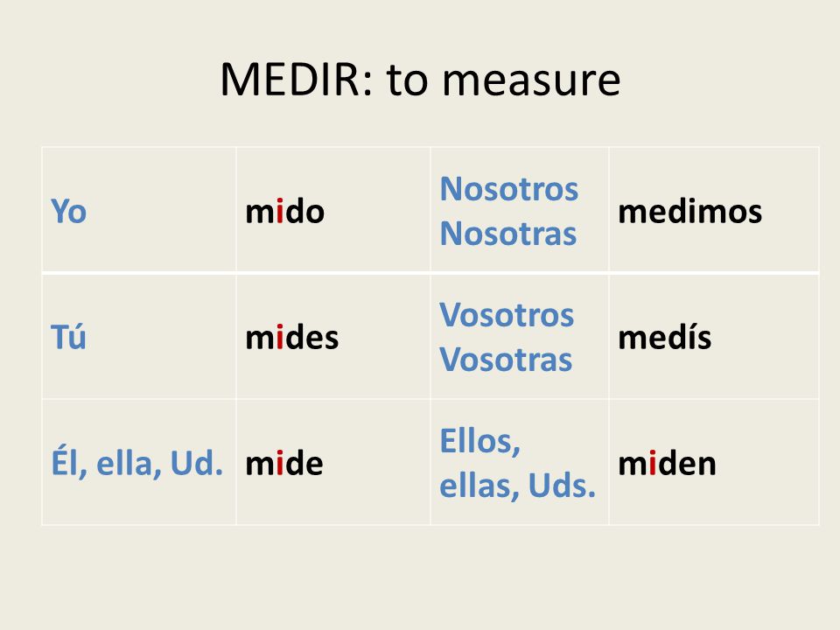
Task: Click the word mides
Action: pos(291,338)
